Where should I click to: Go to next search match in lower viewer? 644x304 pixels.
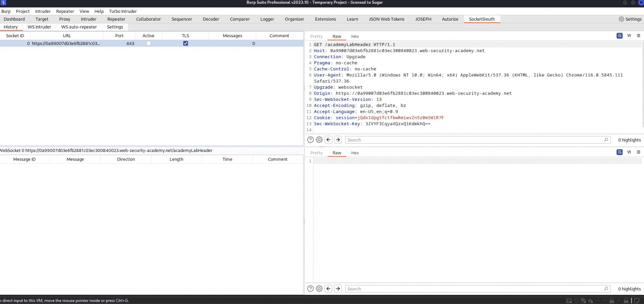(x=338, y=289)
